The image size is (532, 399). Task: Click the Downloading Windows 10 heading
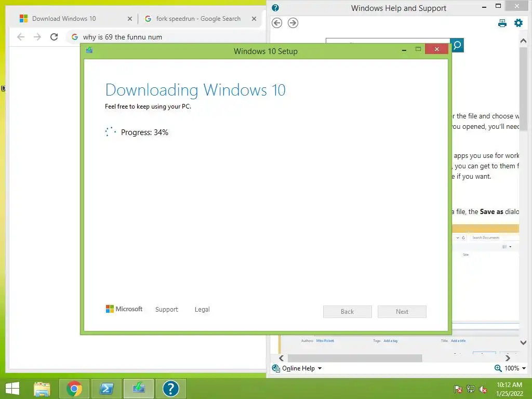pyautogui.click(x=195, y=90)
